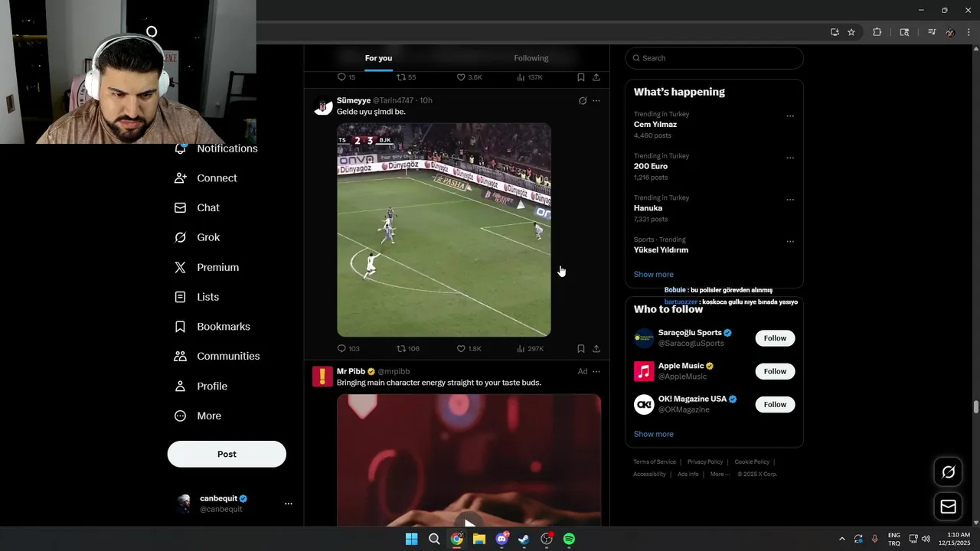Open the Privacy Policy link

pos(705,462)
